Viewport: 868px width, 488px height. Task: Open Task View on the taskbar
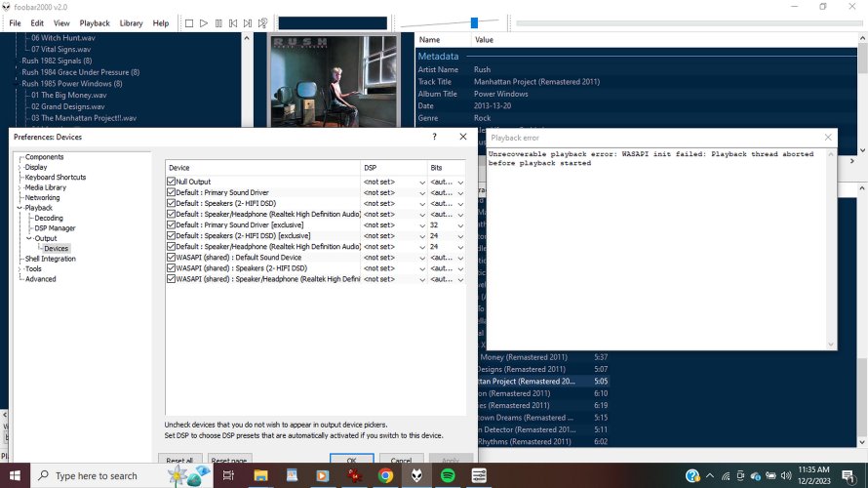[x=228, y=475]
